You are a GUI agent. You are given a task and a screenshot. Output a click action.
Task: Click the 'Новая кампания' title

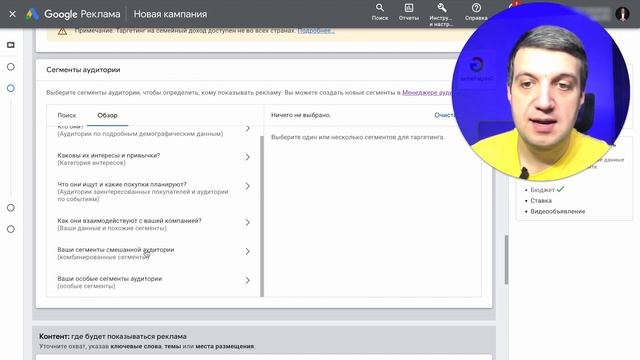pos(170,14)
